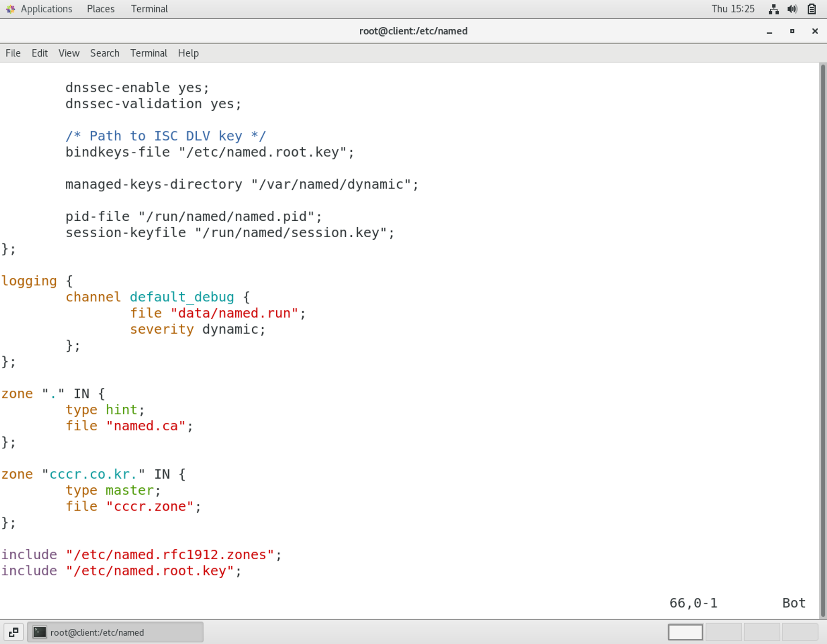
Task: Open the File menu
Action: 13,53
